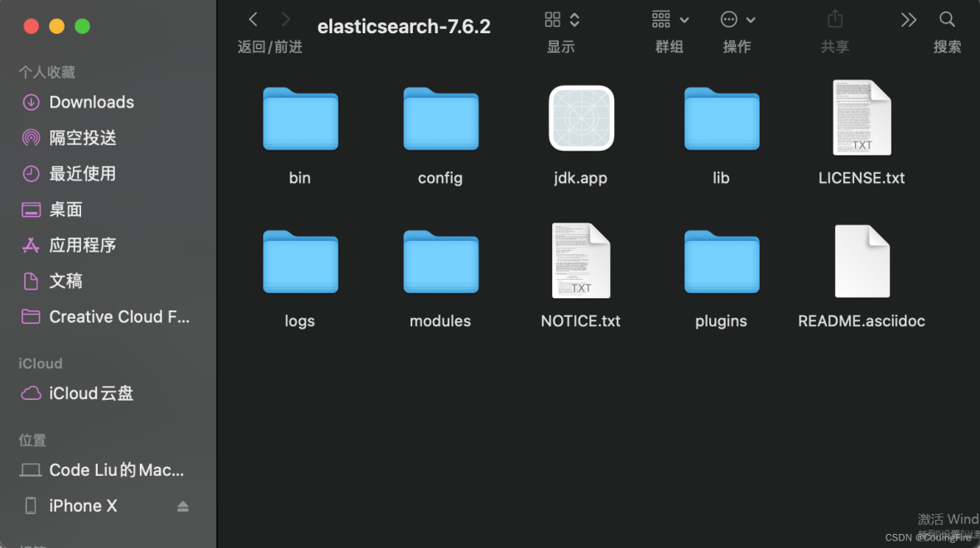Screen dimensions: 980x548
Task: Open LICENSE.txt file
Action: [862, 118]
